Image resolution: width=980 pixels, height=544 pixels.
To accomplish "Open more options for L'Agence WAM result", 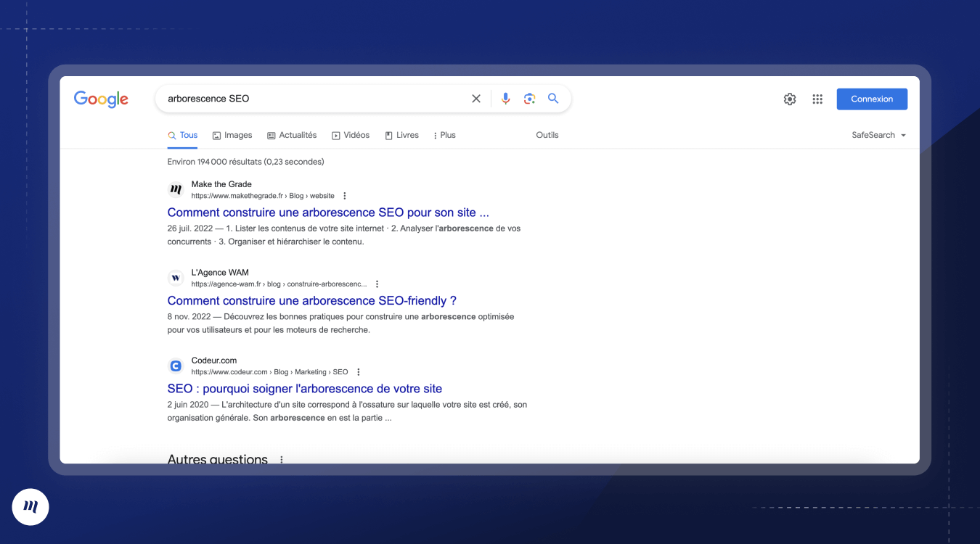I will pos(377,284).
